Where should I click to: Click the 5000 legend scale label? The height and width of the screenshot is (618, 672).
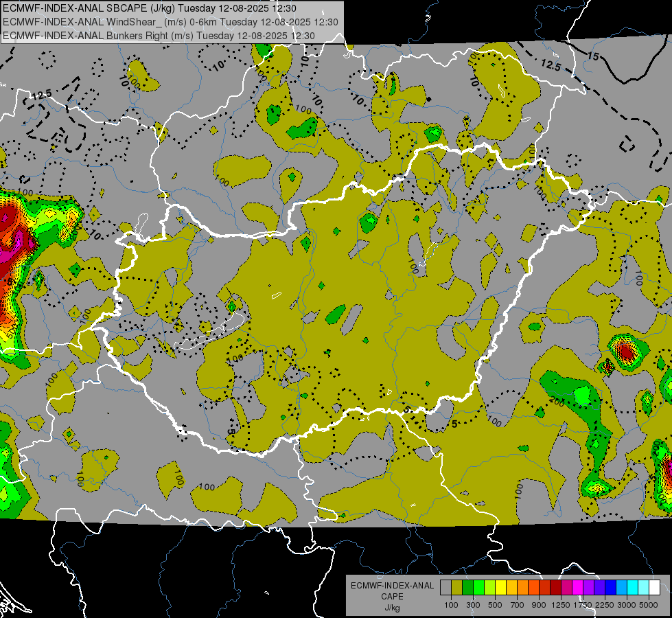pos(649,605)
